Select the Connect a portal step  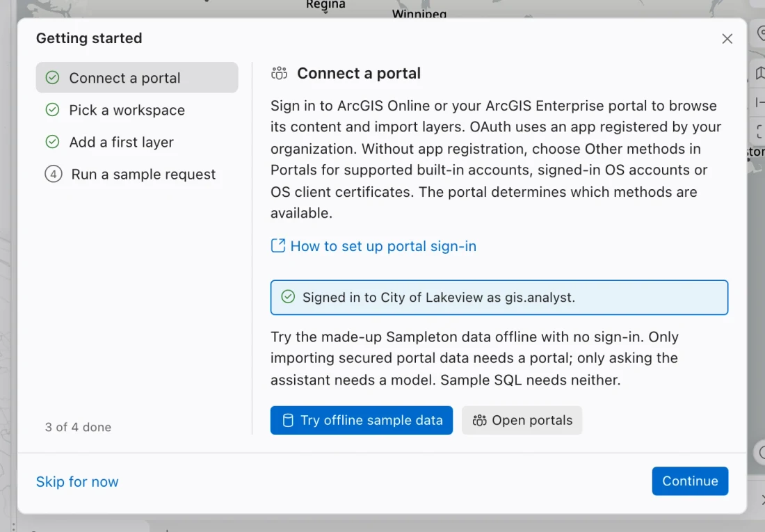pyautogui.click(x=136, y=78)
